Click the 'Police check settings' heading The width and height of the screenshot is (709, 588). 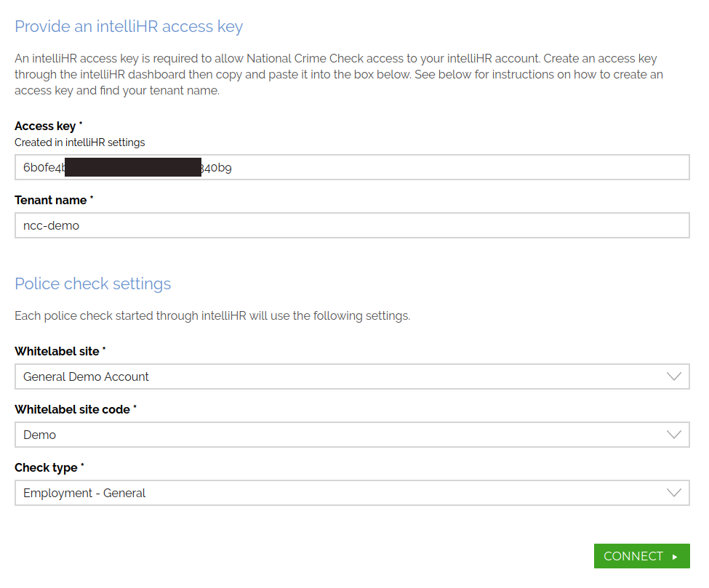click(x=93, y=283)
